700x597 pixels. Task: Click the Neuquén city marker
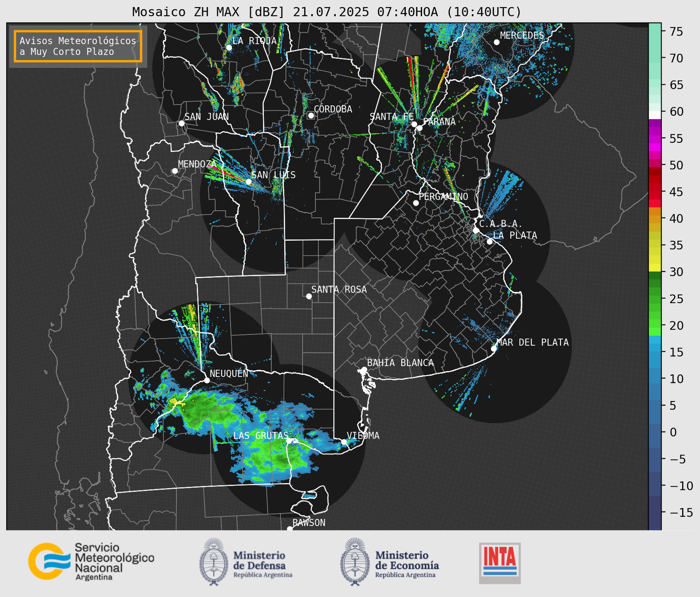[207, 380]
